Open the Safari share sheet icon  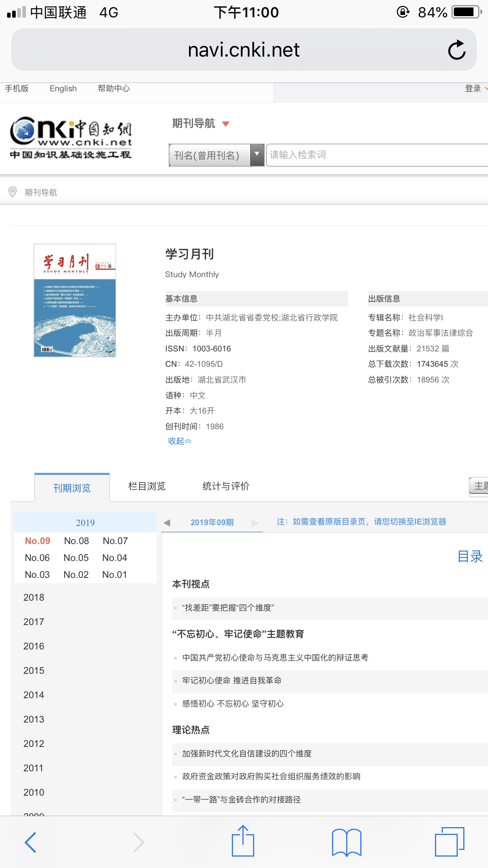243,840
